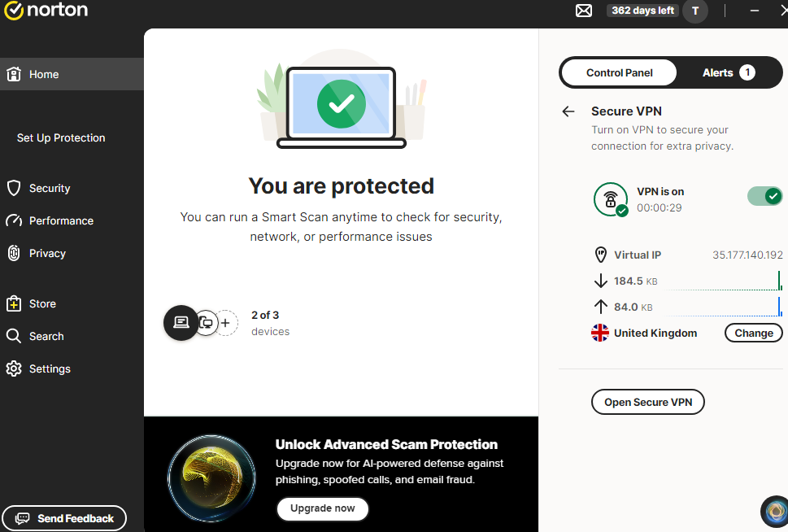The image size is (788, 532).
Task: Open the mail envelope notifications icon
Action: click(x=583, y=11)
